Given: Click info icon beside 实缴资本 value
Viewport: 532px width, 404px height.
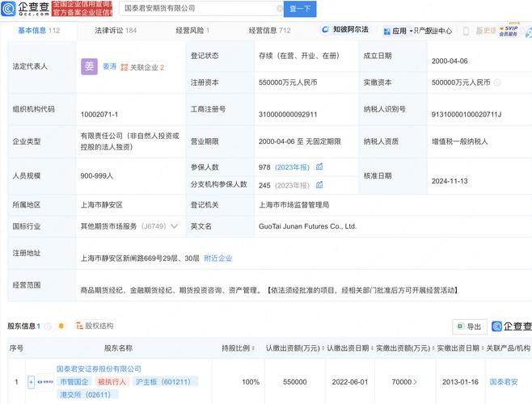Looking at the screenshot, I should click(497, 82).
